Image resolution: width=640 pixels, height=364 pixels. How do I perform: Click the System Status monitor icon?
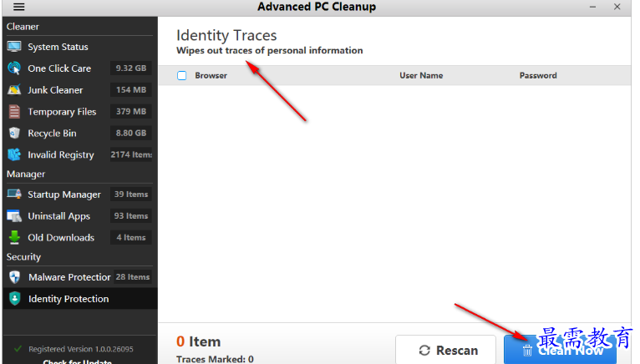(x=14, y=47)
